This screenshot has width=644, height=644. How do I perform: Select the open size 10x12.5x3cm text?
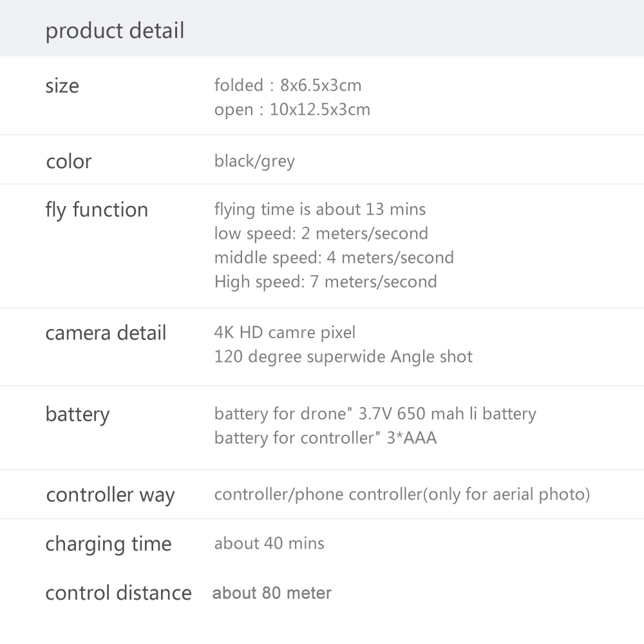[292, 109]
